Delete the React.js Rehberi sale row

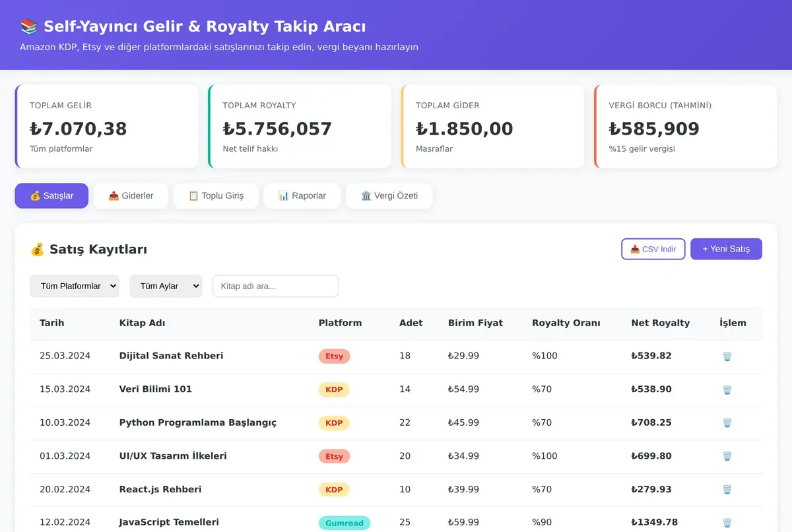[x=727, y=490]
